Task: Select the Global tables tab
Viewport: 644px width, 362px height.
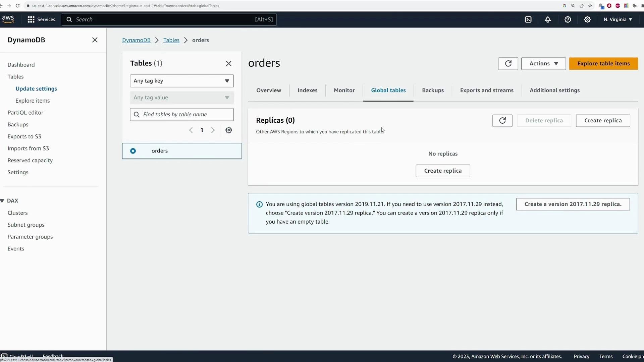Action: click(388, 90)
